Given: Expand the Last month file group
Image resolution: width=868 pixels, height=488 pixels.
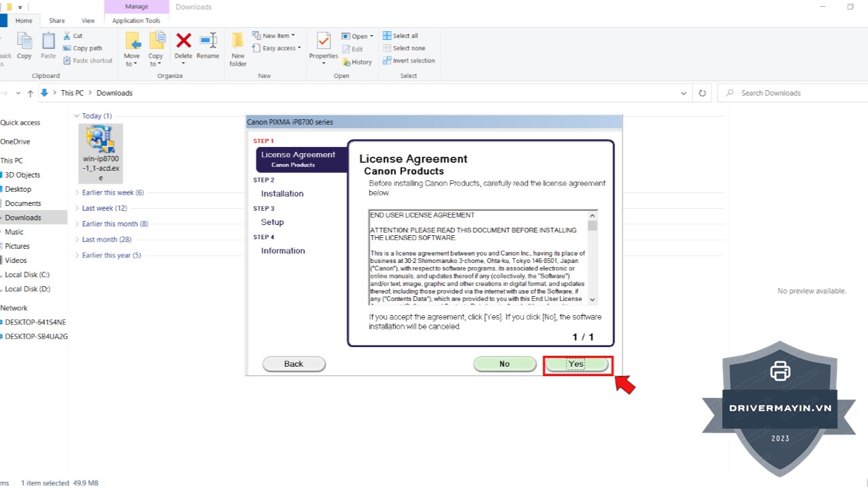Looking at the screenshot, I should 77,239.
